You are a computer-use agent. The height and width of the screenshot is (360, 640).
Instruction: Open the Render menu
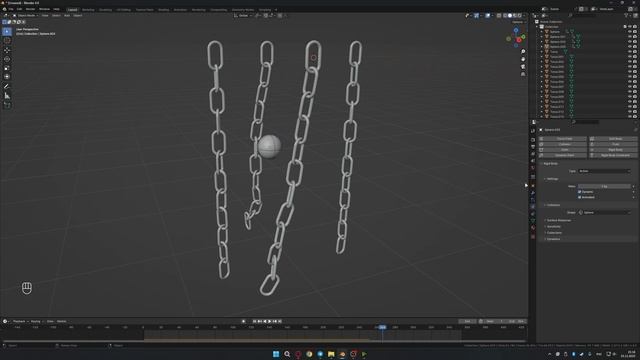click(x=31, y=9)
